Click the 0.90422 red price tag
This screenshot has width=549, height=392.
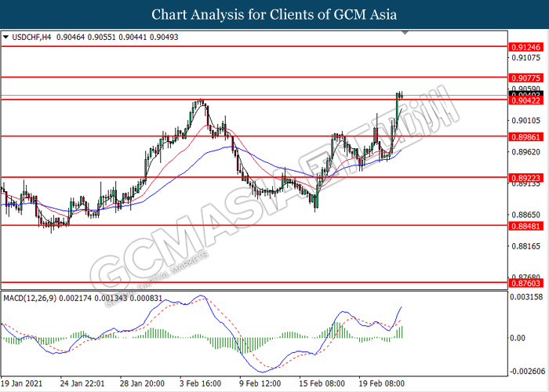point(526,100)
